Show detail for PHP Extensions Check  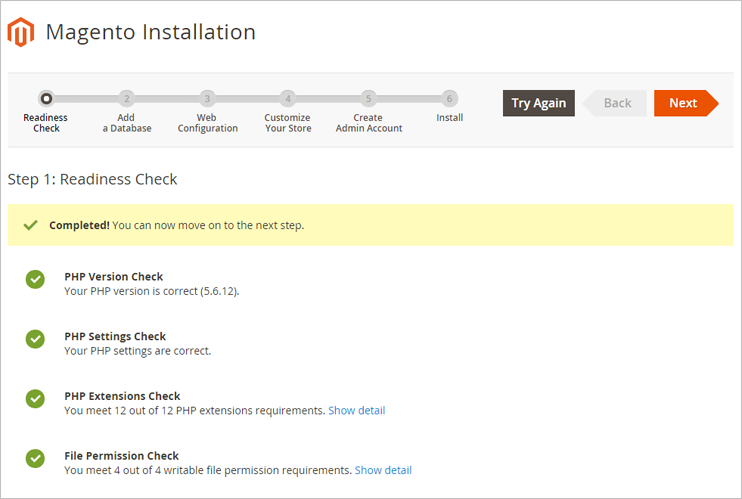click(357, 410)
